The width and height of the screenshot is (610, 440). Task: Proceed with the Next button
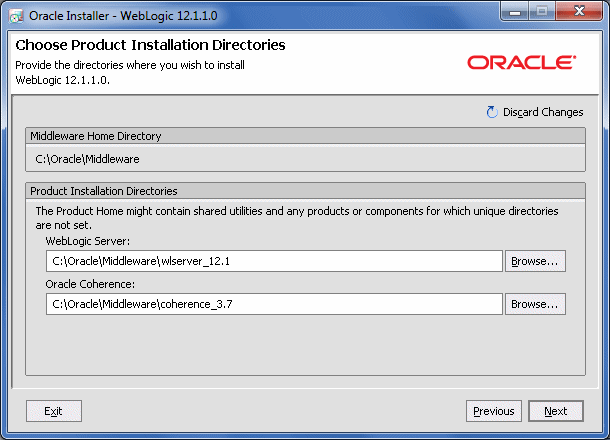[x=556, y=411]
